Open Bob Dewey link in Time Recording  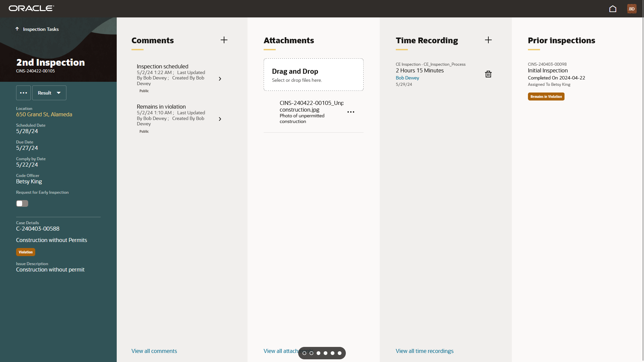tap(407, 78)
